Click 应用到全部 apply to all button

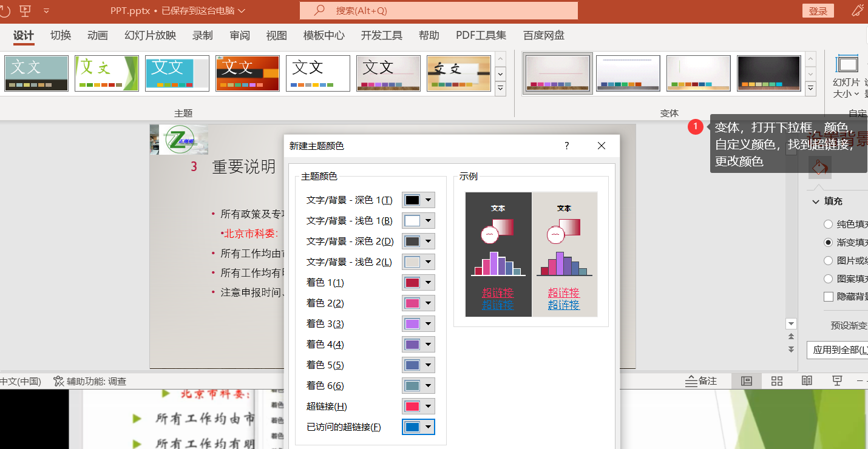click(838, 350)
